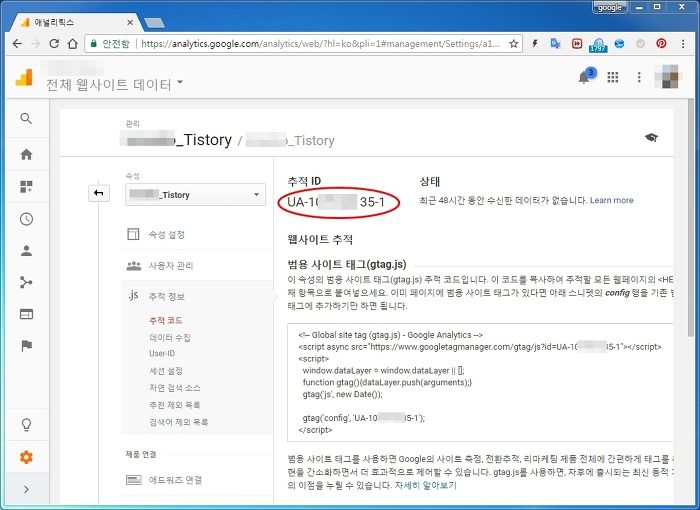Open a new tab button
The width and height of the screenshot is (700, 510).
point(154,23)
